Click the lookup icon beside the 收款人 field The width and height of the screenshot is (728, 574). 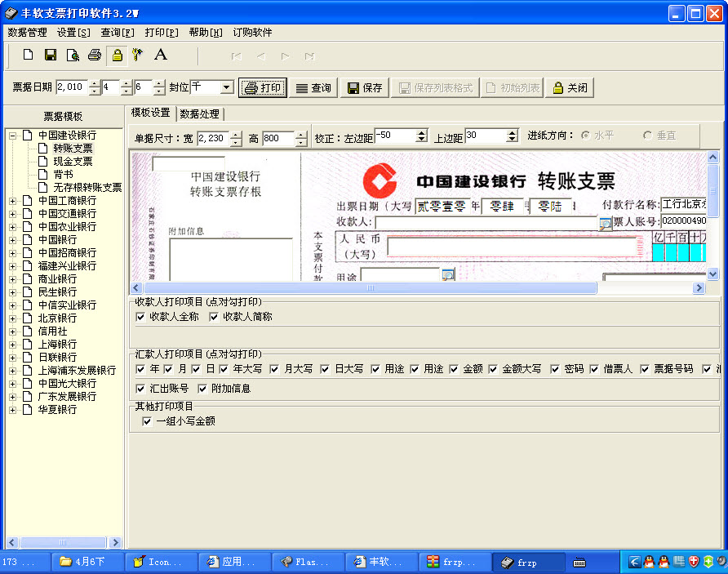coord(606,223)
